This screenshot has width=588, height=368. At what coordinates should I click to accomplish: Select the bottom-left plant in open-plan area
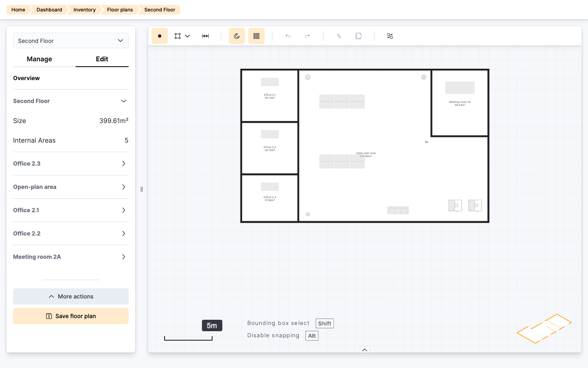tap(308, 214)
